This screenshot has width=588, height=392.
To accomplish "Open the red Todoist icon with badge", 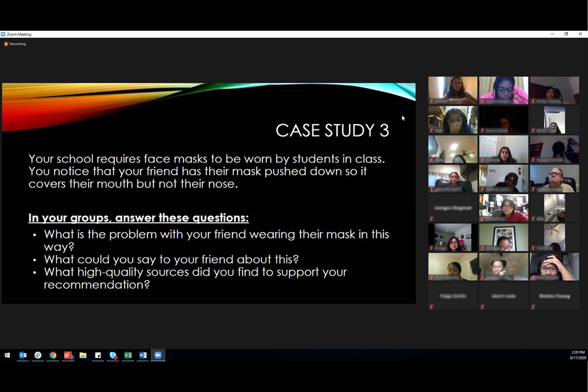I will 68,355.
